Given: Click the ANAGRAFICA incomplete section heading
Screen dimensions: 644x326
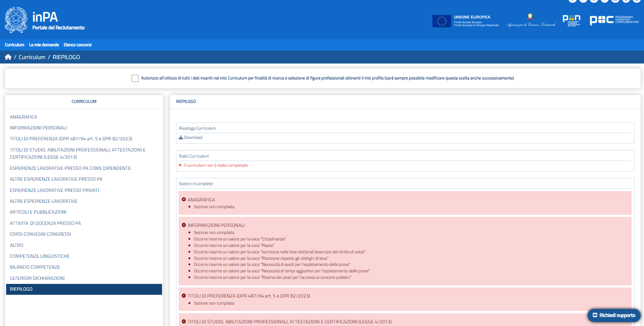Looking at the screenshot, I should [201, 200].
